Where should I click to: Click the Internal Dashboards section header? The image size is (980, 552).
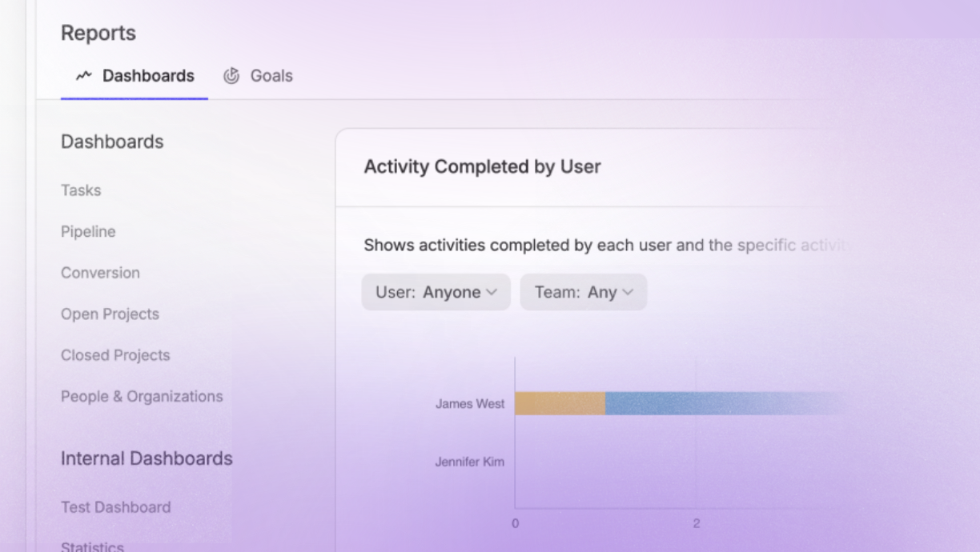point(147,458)
